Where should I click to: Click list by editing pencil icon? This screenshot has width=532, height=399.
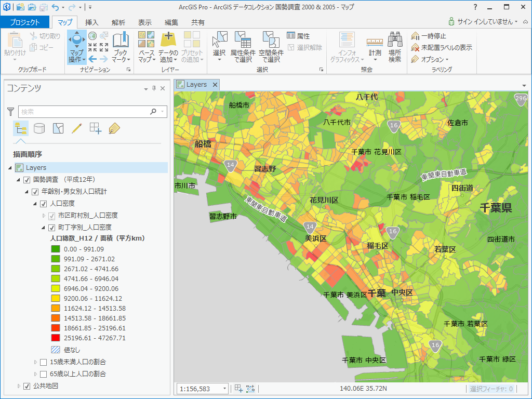77,128
